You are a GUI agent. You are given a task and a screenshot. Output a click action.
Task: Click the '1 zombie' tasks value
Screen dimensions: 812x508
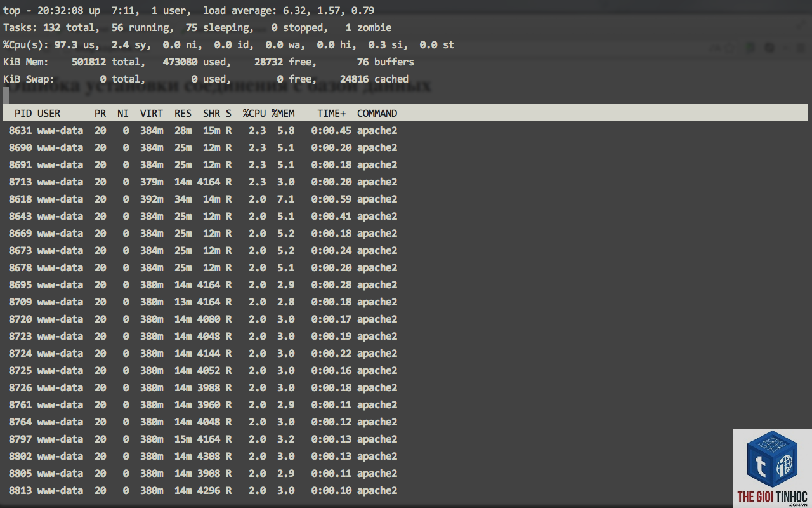tap(369, 27)
